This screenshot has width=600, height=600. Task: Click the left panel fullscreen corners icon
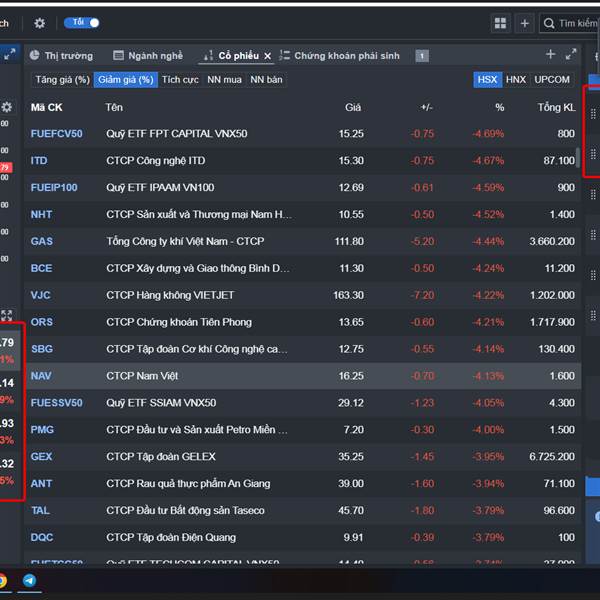pos(7,315)
